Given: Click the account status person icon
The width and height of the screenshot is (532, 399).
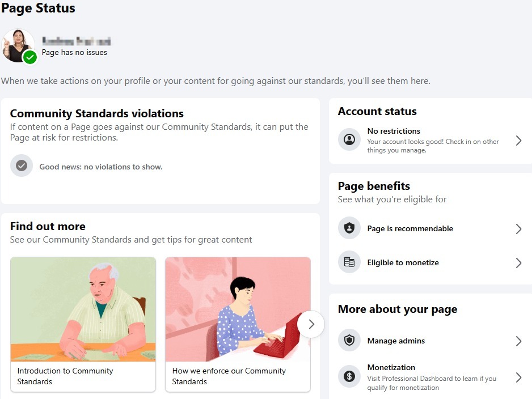Looking at the screenshot, I should point(349,139).
